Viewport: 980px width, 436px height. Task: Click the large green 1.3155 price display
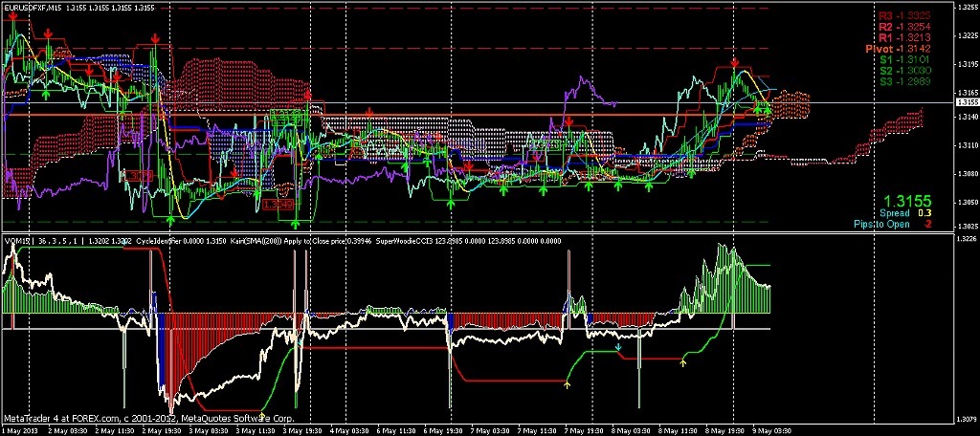point(907,201)
